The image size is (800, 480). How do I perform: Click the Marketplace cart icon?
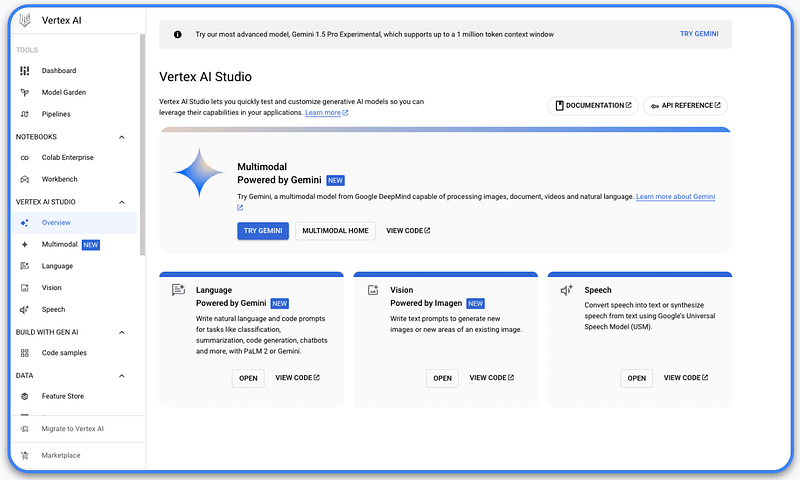click(x=24, y=456)
